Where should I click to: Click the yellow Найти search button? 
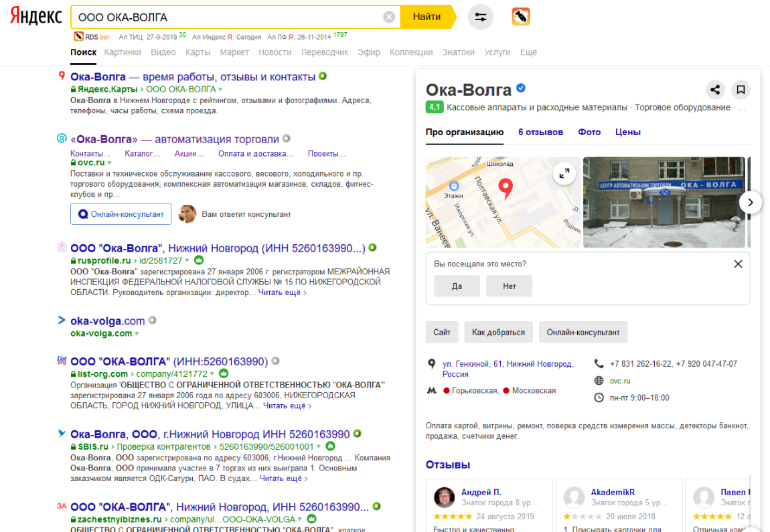pyautogui.click(x=427, y=17)
